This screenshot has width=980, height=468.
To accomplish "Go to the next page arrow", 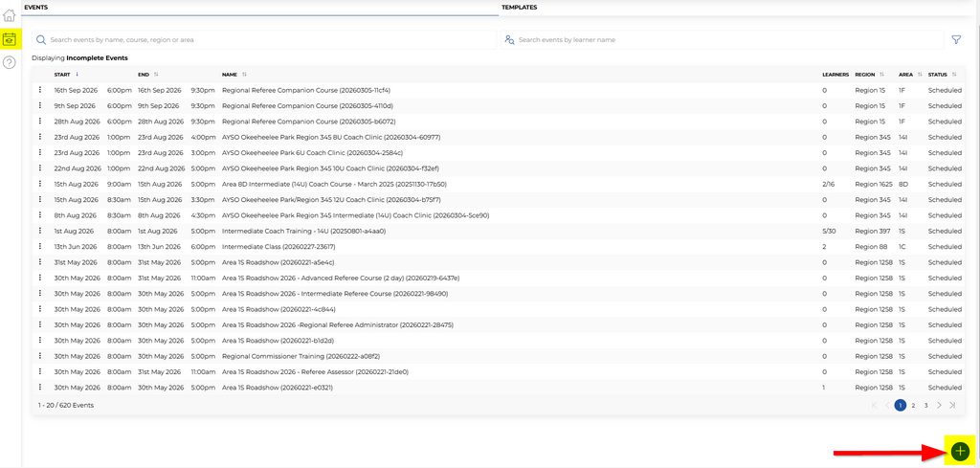I will 939,406.
